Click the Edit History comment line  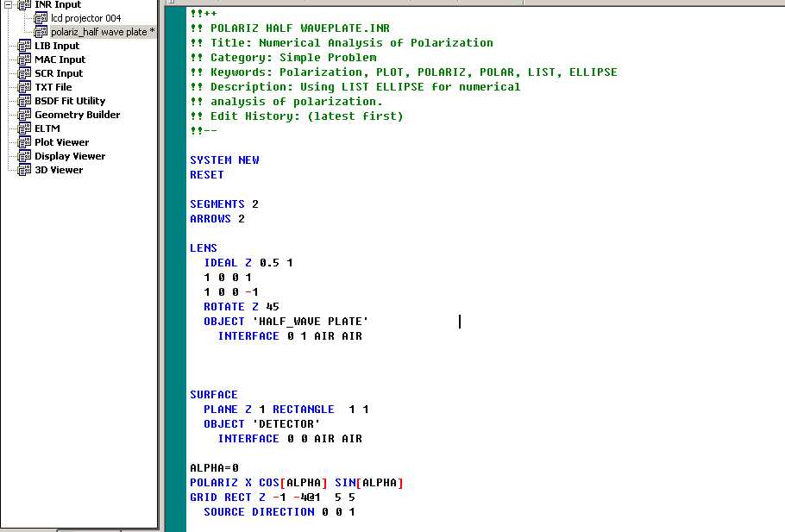tap(297, 116)
